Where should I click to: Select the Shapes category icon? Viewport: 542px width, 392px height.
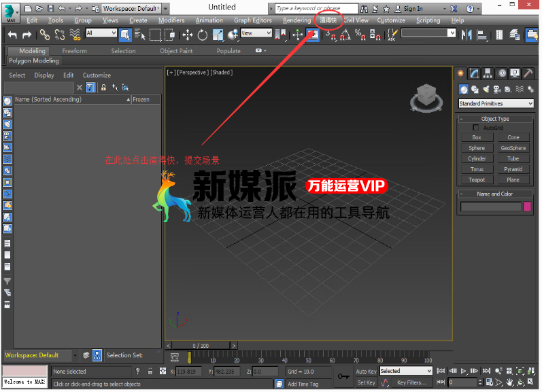475,90
